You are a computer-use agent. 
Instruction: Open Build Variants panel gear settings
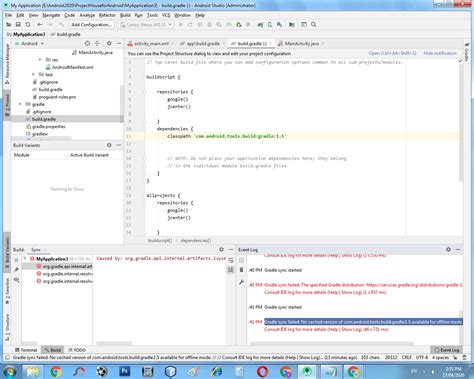[109, 145]
